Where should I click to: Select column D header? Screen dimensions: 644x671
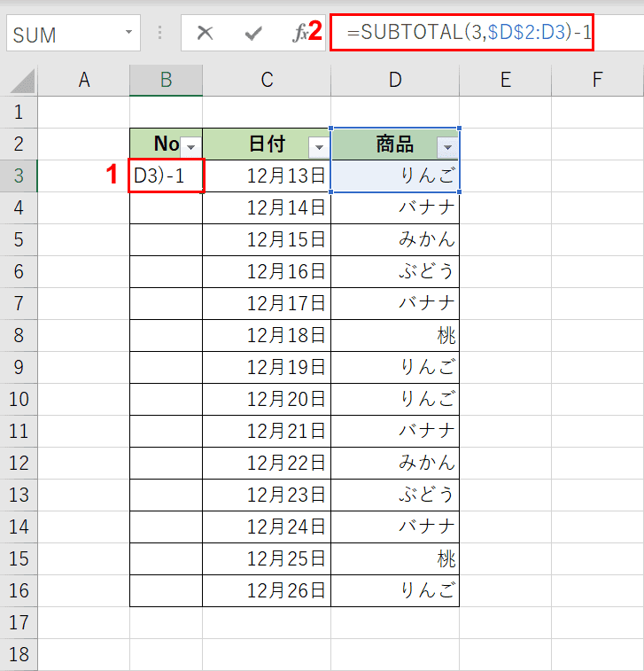tap(395, 80)
